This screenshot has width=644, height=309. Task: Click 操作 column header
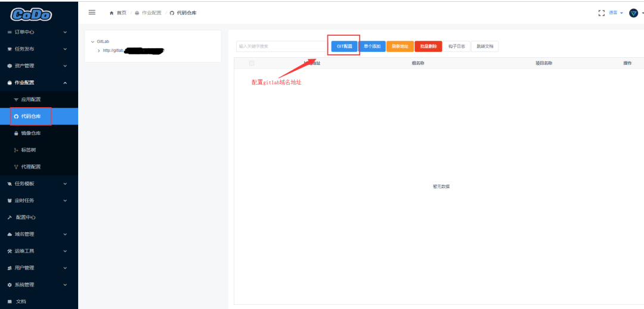pyautogui.click(x=627, y=63)
